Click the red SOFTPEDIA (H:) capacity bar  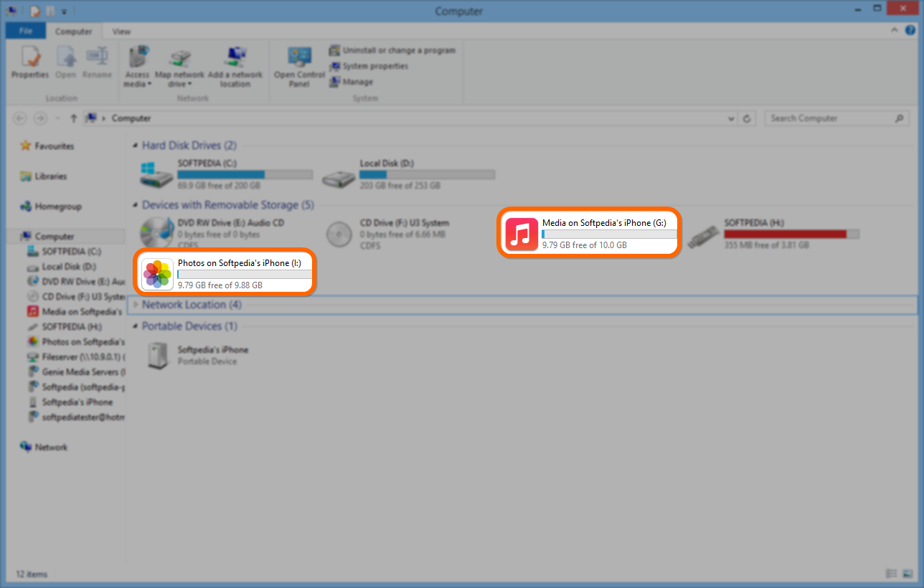791,234
